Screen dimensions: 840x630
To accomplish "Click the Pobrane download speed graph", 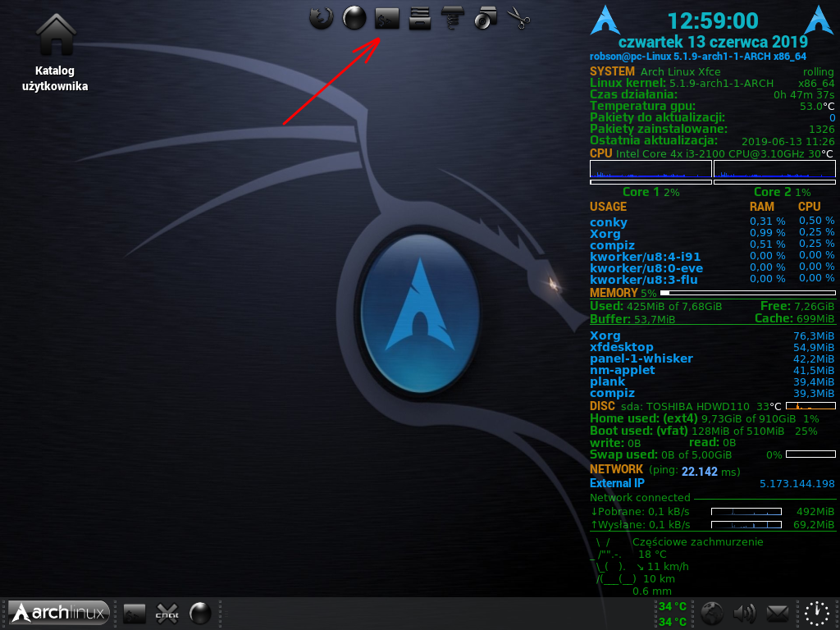I will [x=746, y=512].
